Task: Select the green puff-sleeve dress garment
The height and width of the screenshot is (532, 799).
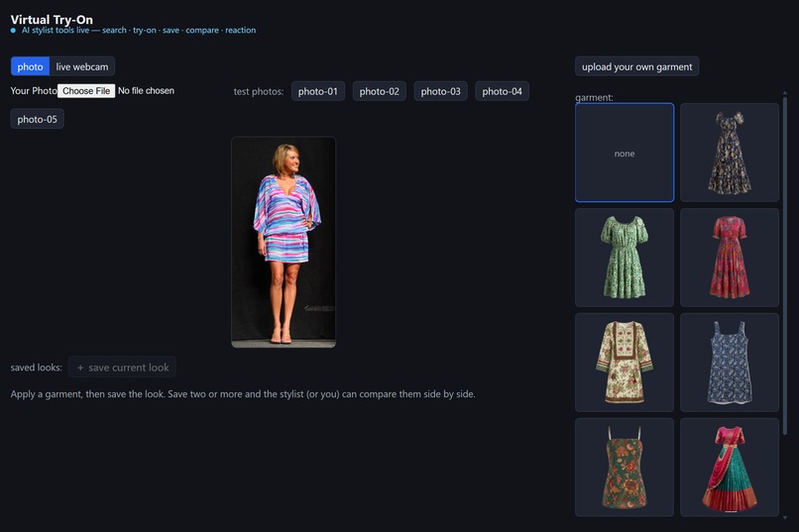Action: coord(625,258)
